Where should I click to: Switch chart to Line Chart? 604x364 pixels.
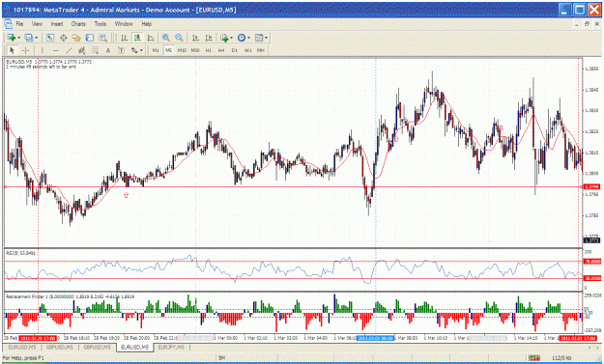(x=151, y=38)
